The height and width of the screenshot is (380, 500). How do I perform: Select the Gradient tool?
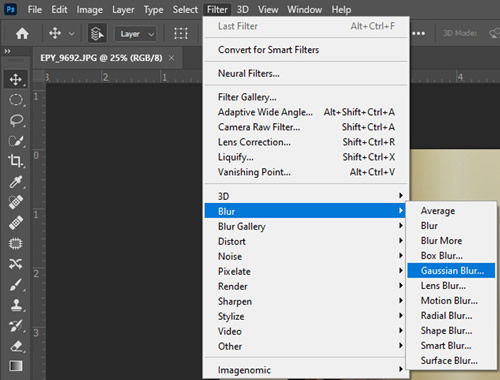pos(16,366)
